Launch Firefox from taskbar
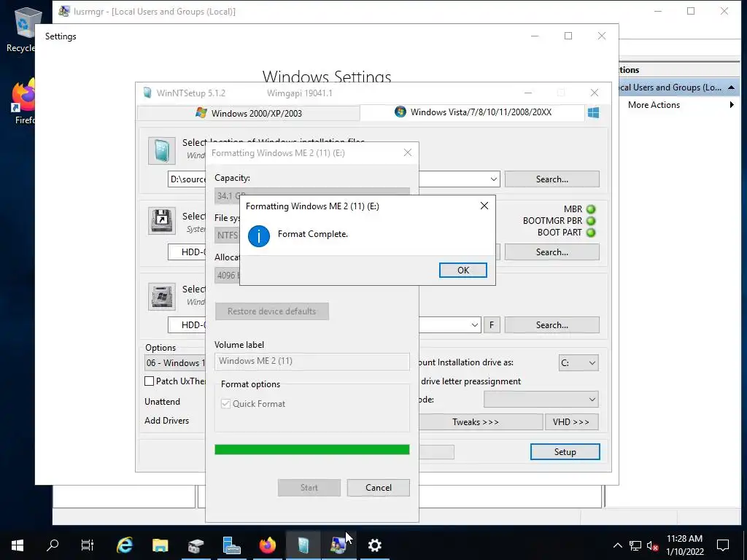 coord(267,545)
